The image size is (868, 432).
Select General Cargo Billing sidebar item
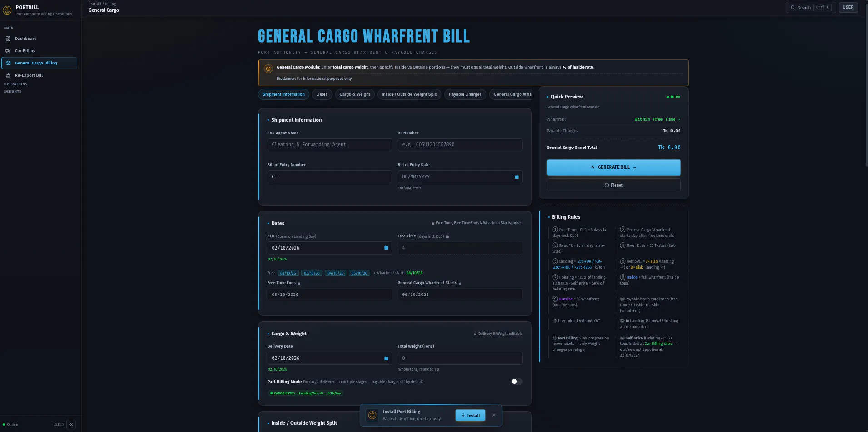[40, 63]
